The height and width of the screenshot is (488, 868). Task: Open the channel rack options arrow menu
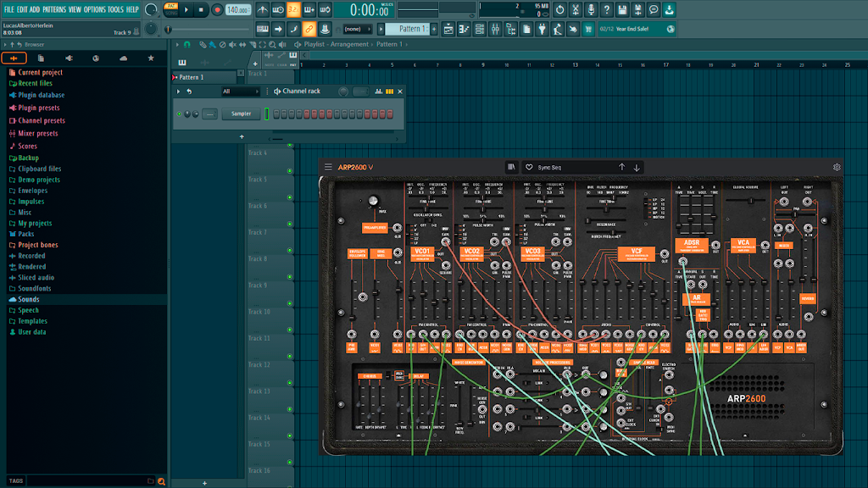178,91
